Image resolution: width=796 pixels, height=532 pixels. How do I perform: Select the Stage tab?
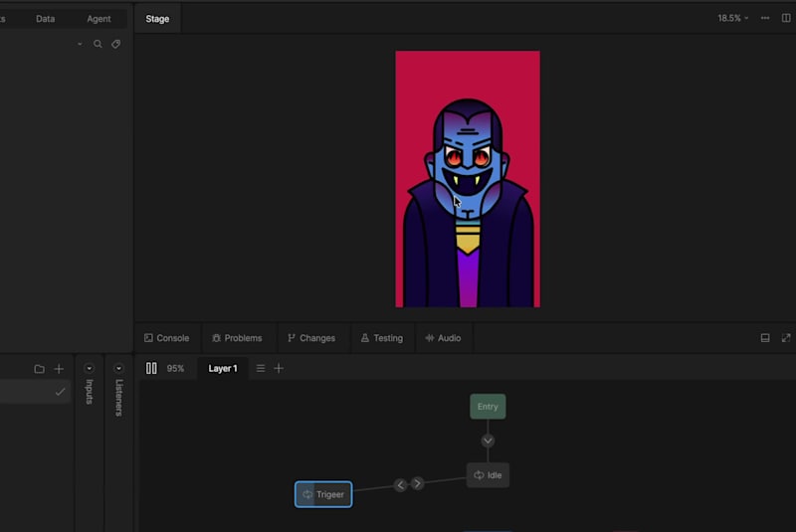[x=157, y=19]
